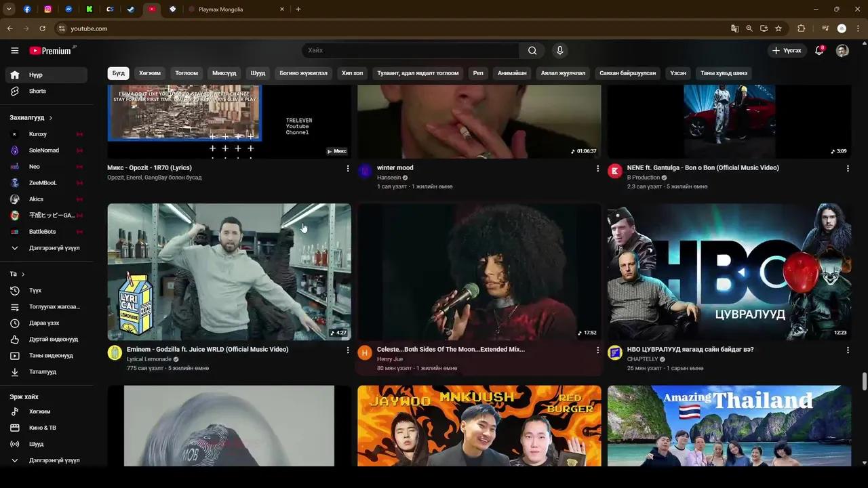The image size is (868, 488).
Task: Open more options for Eminem Godzilla video
Action: tap(348, 350)
